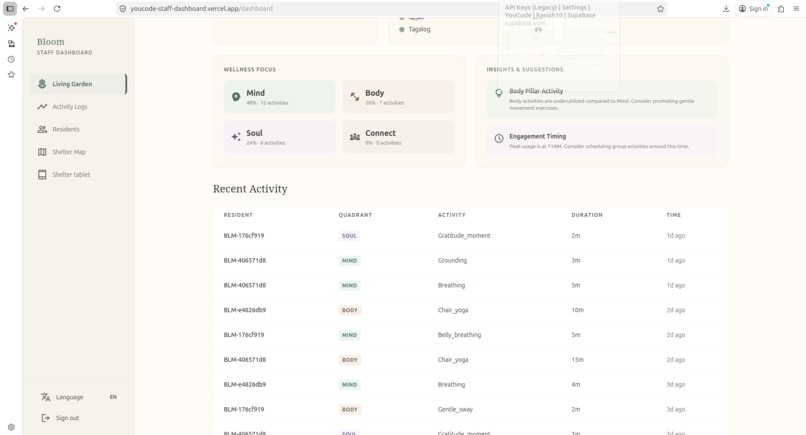The height and width of the screenshot is (435, 806).
Task: Click the Bloom Staff Dashboard logo
Action: pyautogui.click(x=65, y=46)
